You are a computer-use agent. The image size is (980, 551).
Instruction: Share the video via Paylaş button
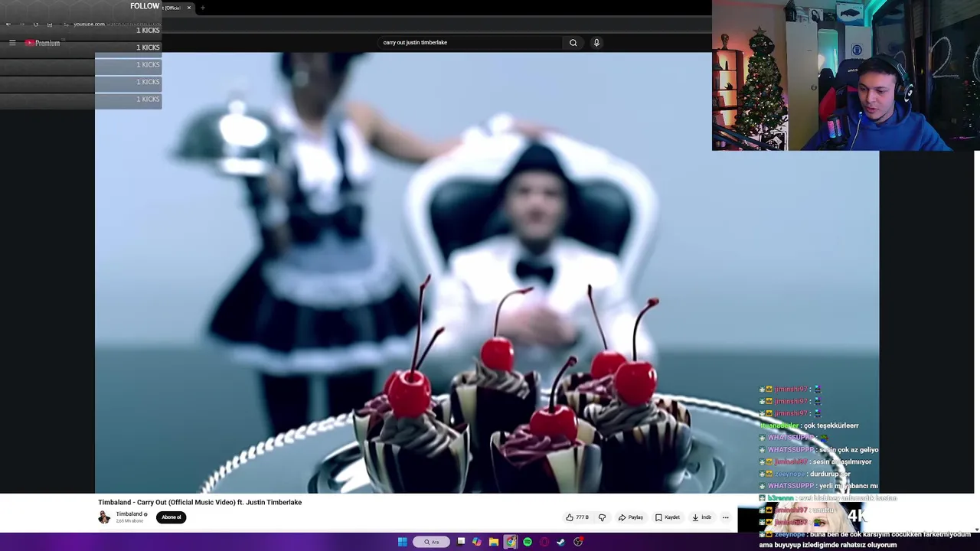tap(631, 517)
